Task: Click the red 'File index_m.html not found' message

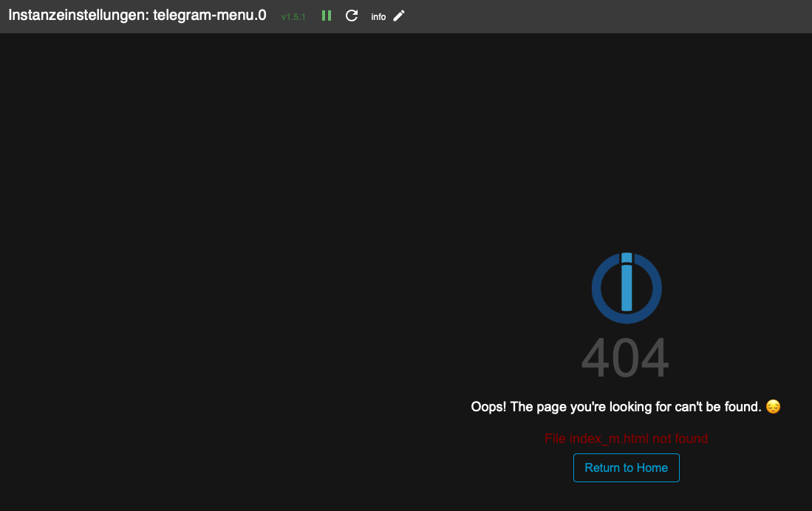Action: tap(626, 439)
